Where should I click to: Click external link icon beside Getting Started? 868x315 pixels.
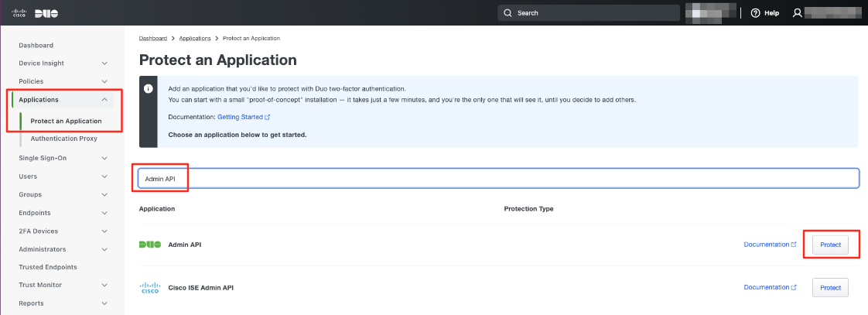click(268, 117)
